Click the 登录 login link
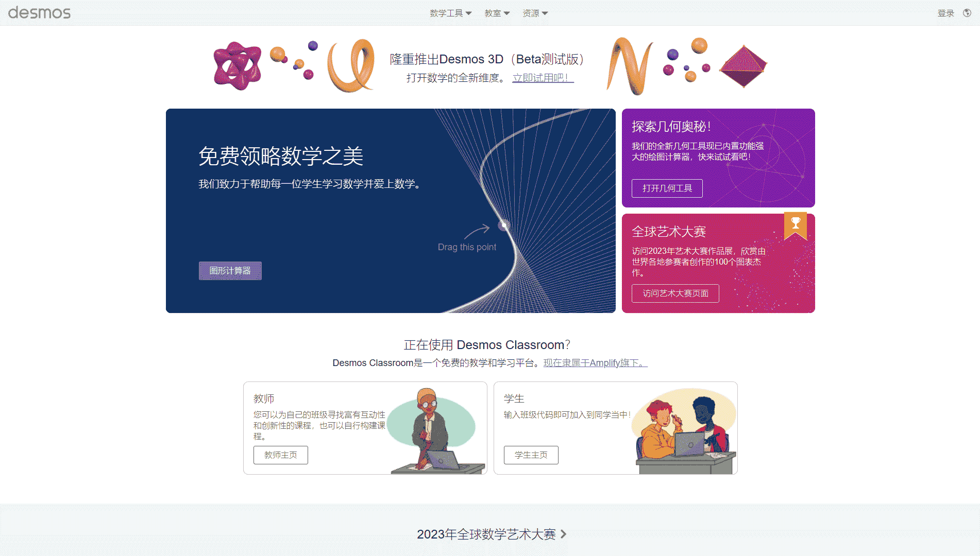The image size is (980, 556). pos(945,13)
